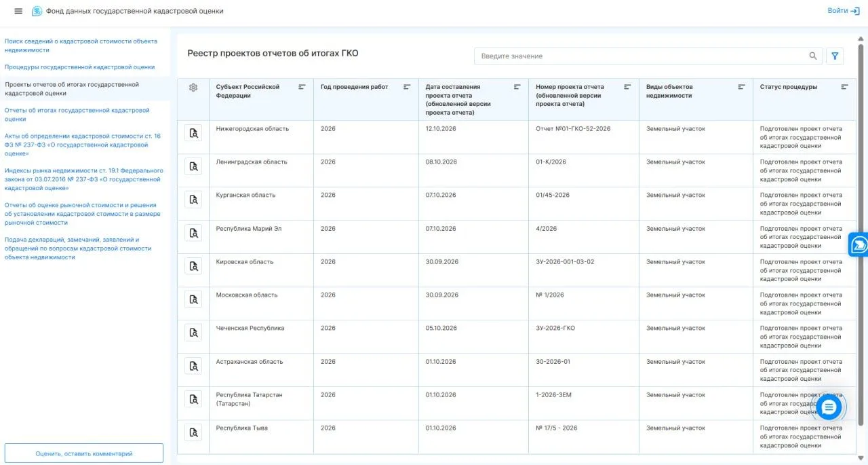Click Республика Тыва cell text
868x465 pixels.
click(x=243, y=428)
